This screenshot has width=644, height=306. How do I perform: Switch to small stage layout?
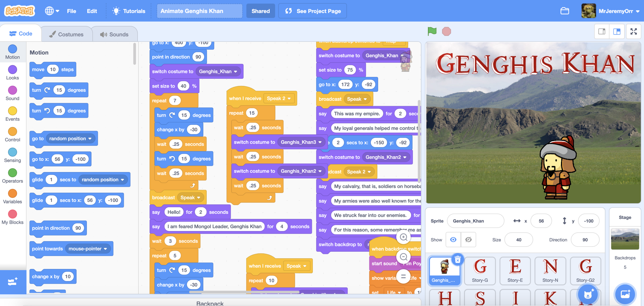602,31
